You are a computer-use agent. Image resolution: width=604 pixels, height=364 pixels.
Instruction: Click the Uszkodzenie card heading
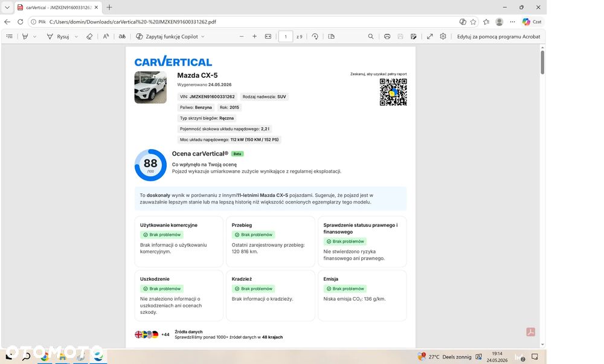[x=155, y=279]
